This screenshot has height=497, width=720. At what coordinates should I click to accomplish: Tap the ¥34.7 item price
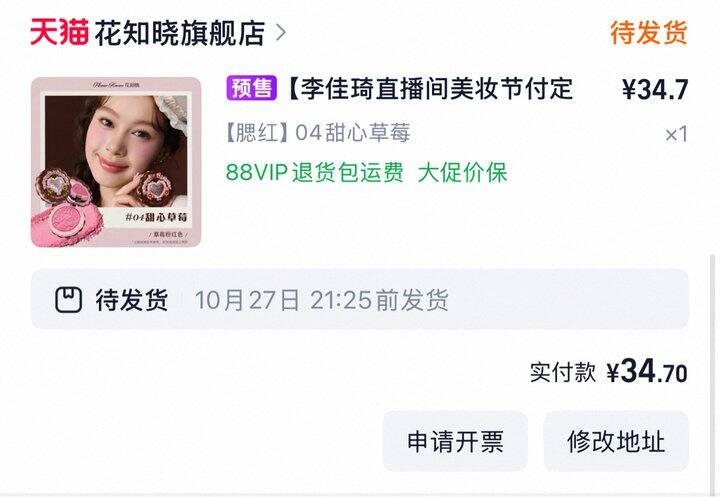[655, 89]
